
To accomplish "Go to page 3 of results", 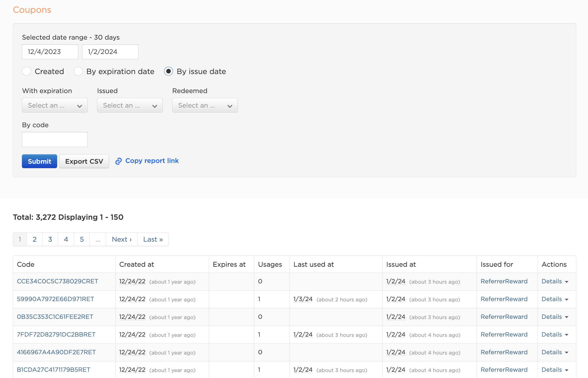I will (x=50, y=239).
